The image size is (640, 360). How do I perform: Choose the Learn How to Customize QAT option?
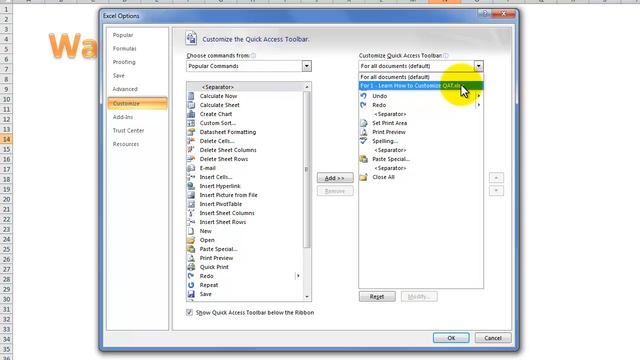pyautogui.click(x=421, y=86)
